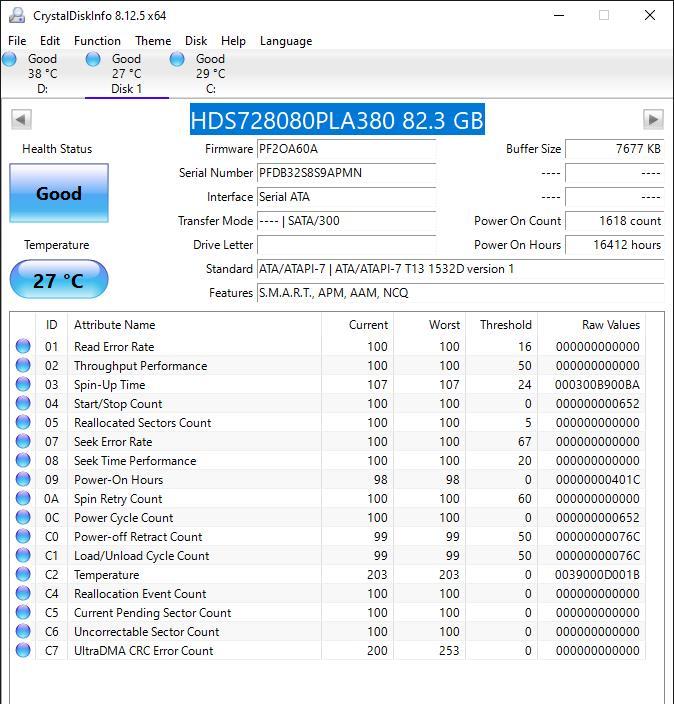
Task: Click the Start/Stop Count status orb
Action: [23, 403]
